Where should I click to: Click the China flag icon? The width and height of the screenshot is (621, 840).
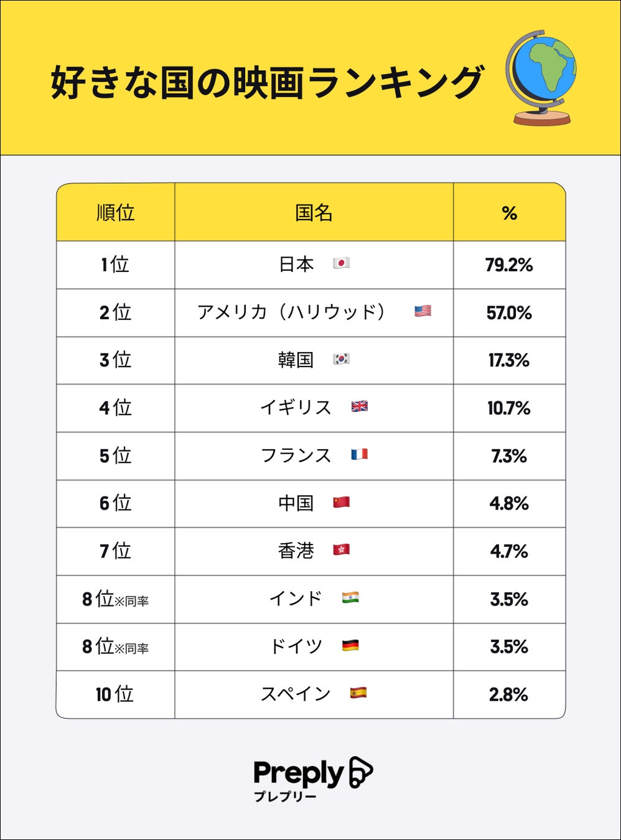click(x=341, y=502)
